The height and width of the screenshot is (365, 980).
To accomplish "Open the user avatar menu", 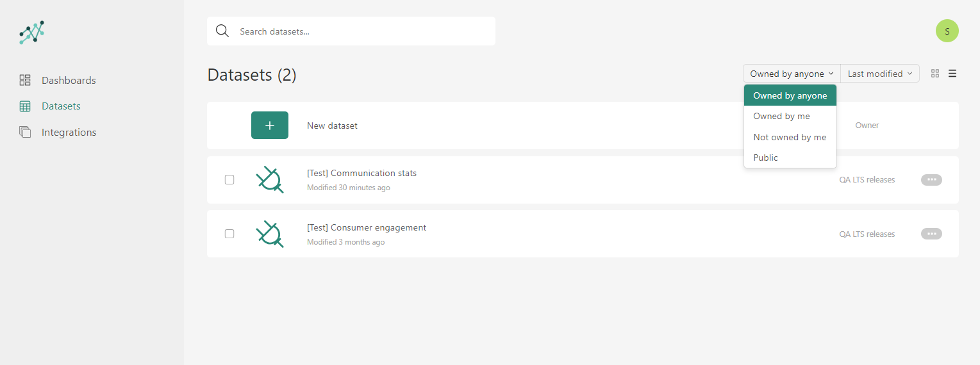I will (947, 31).
